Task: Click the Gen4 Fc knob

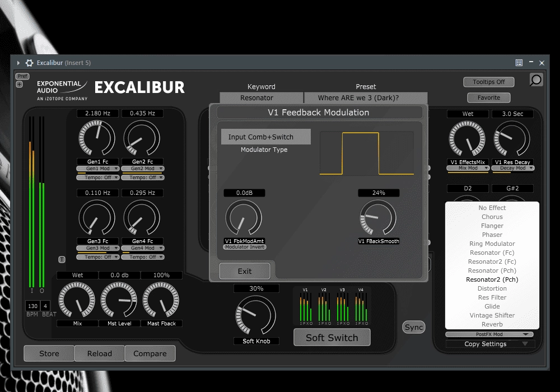Action: click(x=142, y=217)
